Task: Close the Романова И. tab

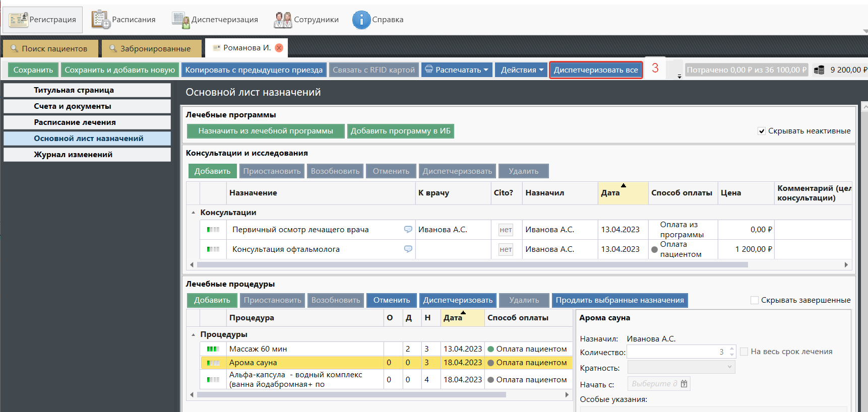Action: point(279,48)
